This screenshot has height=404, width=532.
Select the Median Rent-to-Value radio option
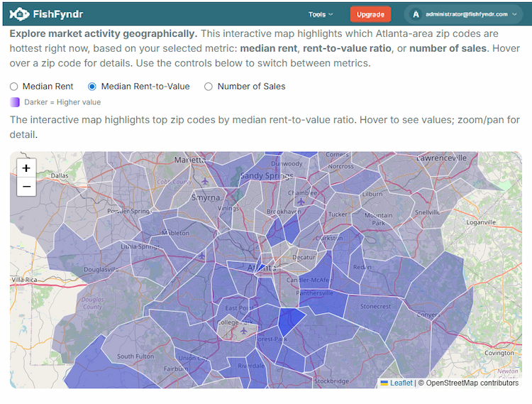(92, 87)
